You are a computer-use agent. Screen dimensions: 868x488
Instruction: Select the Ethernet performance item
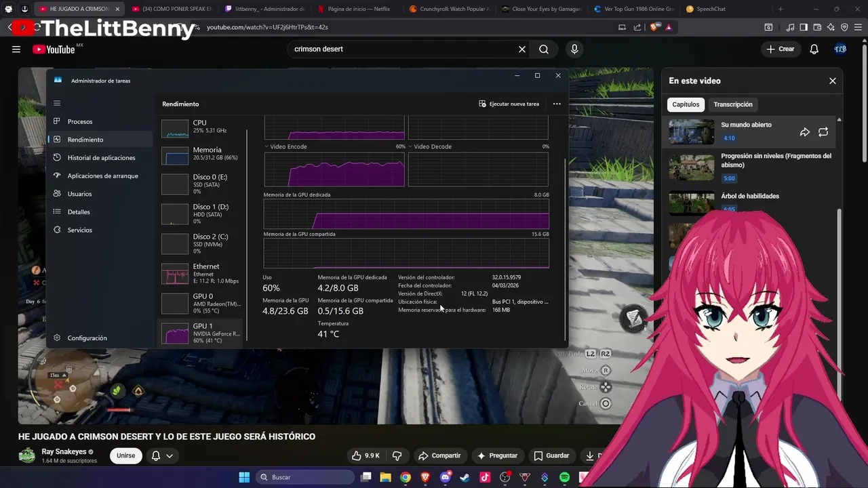click(201, 273)
